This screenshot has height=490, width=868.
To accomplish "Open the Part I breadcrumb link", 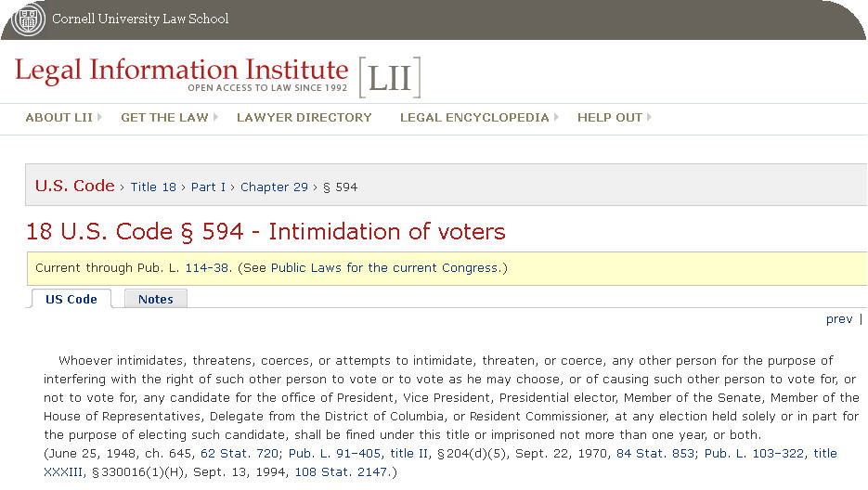I will pyautogui.click(x=208, y=187).
